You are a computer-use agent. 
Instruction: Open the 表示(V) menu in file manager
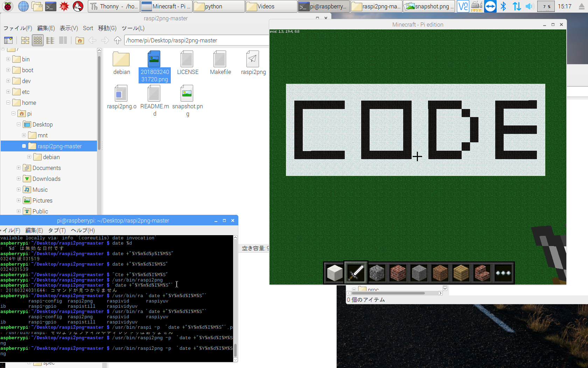[69, 28]
